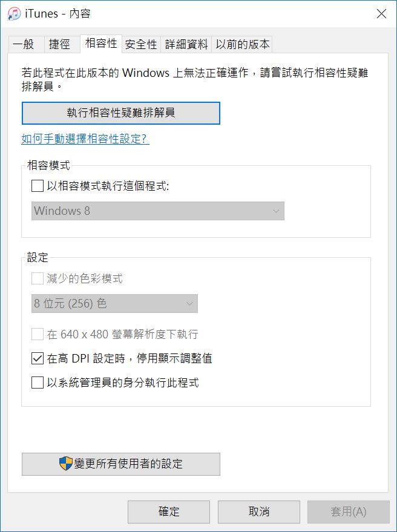Image resolution: width=397 pixels, height=532 pixels.
Task: Check 在 640 x 480 螢幕解析度下執行
Action: [x=38, y=334]
